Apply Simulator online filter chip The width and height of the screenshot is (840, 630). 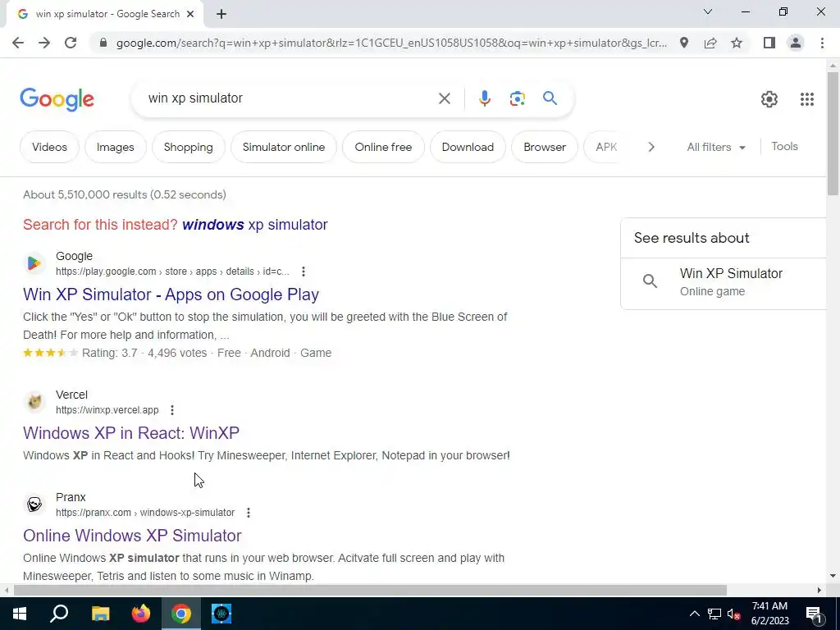click(x=283, y=147)
